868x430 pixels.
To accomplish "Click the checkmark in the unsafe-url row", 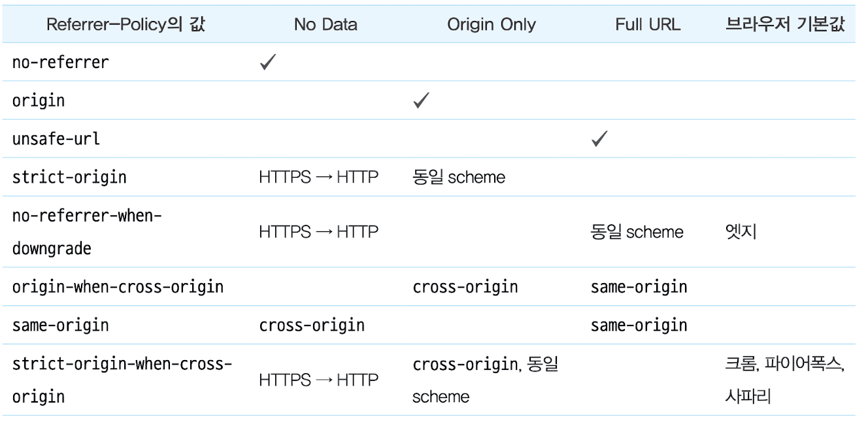I will pos(599,139).
